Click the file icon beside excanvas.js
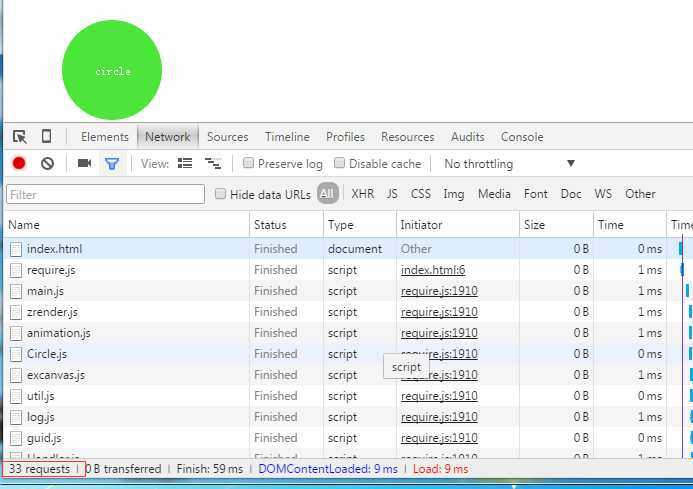Screen dimensions: 693x489 click(16, 375)
